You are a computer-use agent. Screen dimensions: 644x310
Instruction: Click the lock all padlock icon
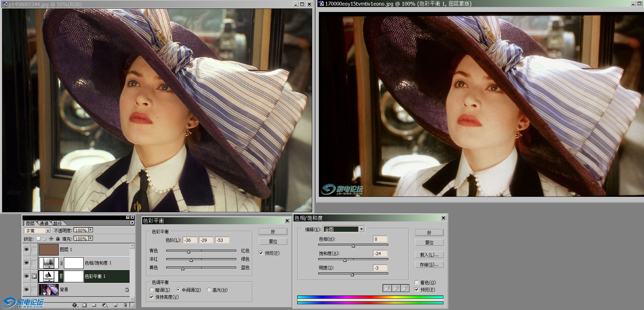pos(58,239)
